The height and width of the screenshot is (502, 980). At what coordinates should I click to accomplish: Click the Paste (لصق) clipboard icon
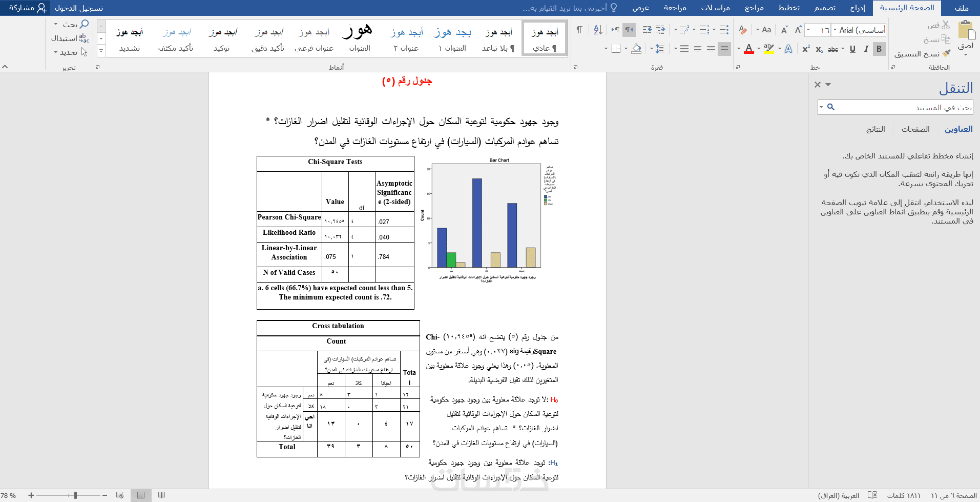pos(966,30)
